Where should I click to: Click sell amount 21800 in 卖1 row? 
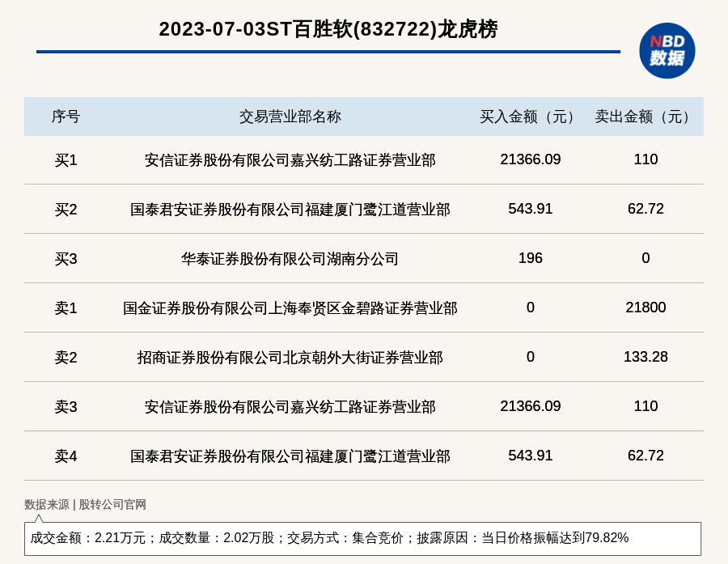[x=645, y=307]
